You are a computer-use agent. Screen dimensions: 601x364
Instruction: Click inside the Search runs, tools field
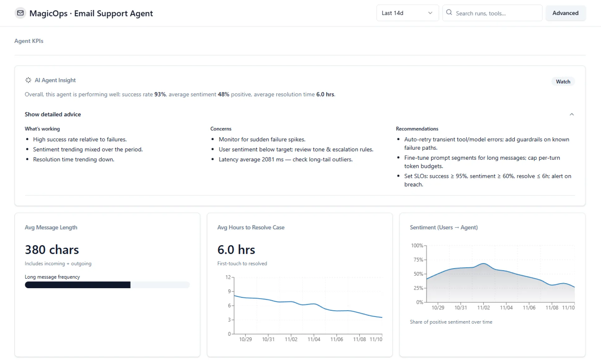pyautogui.click(x=492, y=13)
